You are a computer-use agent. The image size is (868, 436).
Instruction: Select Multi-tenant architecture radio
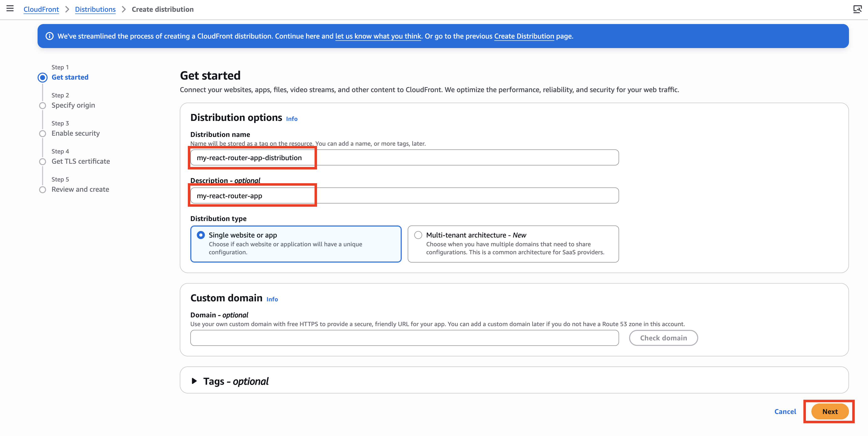pos(418,235)
